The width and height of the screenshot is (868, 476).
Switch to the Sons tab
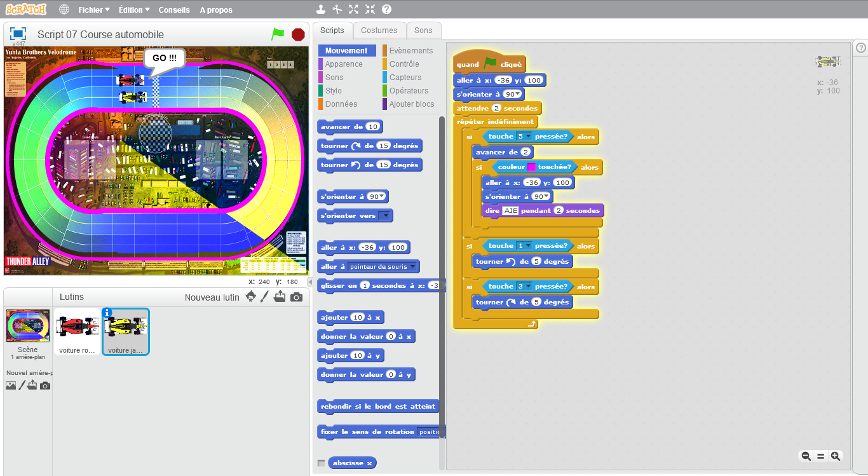coord(423,30)
